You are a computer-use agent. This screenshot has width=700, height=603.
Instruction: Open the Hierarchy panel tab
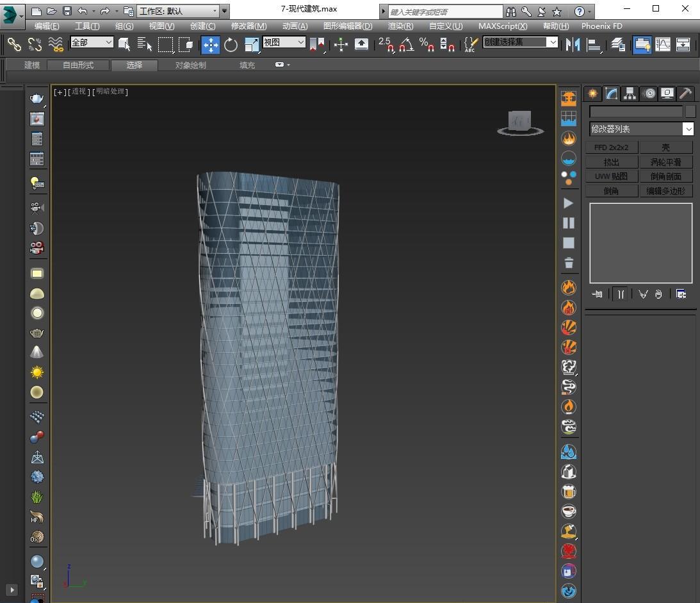(630, 94)
